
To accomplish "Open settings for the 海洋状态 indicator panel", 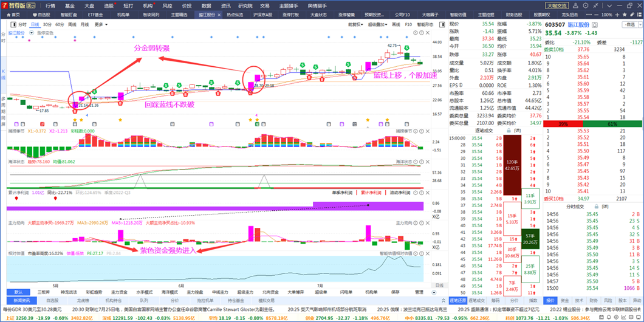I will pos(415,162).
